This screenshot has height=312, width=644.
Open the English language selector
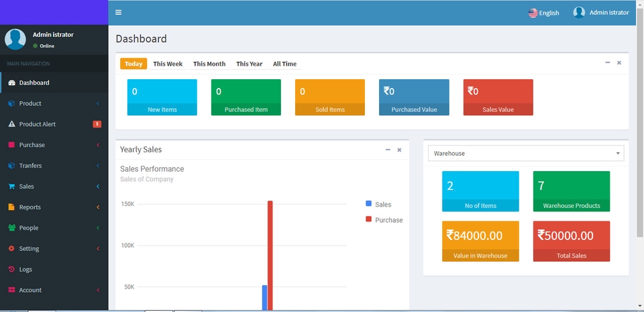point(544,13)
